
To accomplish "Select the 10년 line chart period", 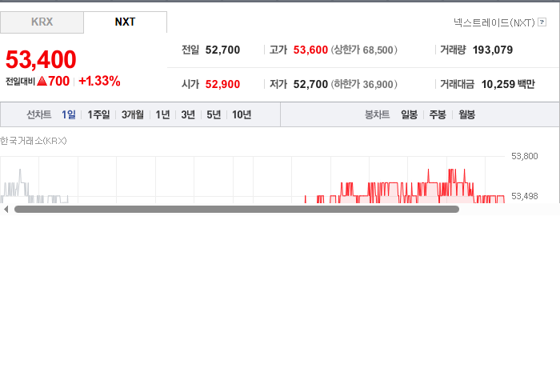I will point(242,114).
